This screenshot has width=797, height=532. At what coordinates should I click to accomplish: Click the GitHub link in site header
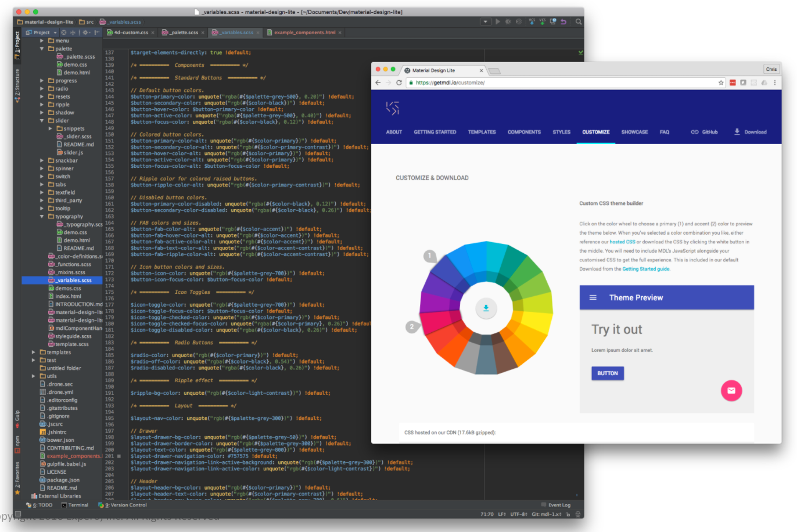[705, 132]
